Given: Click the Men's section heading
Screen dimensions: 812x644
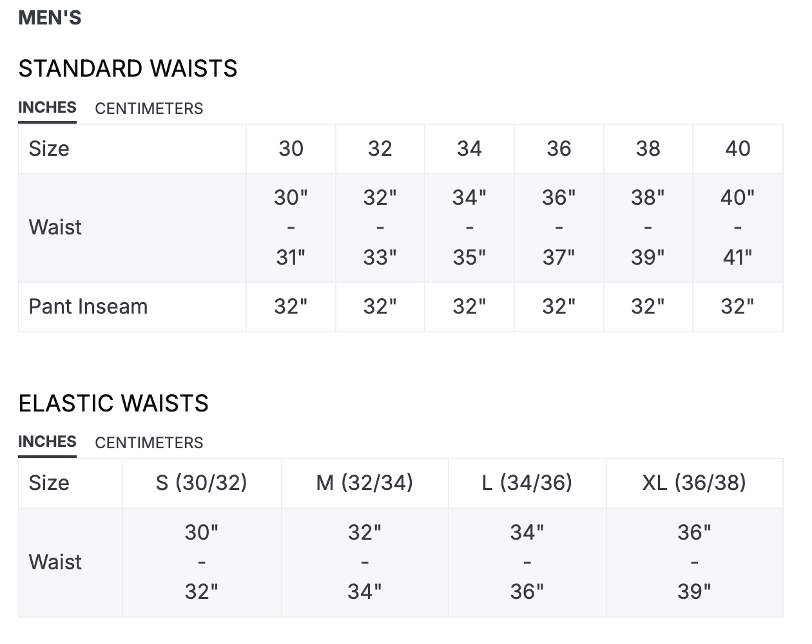Looking at the screenshot, I should click(50, 17).
